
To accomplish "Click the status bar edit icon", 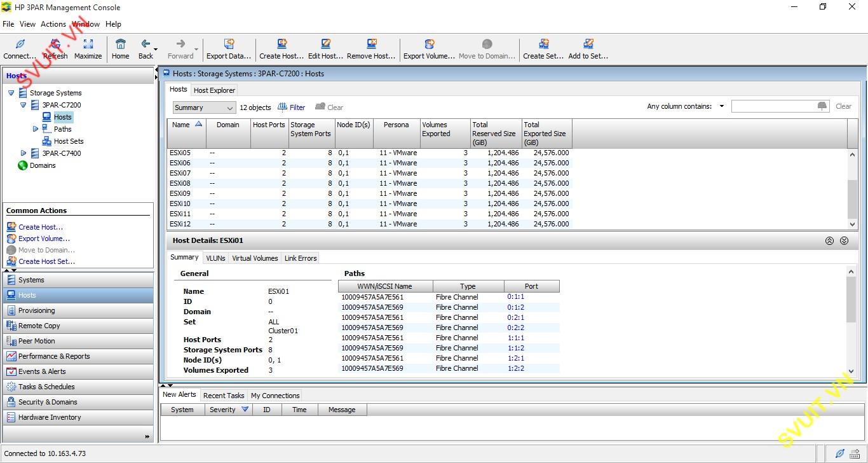I will click(839, 453).
